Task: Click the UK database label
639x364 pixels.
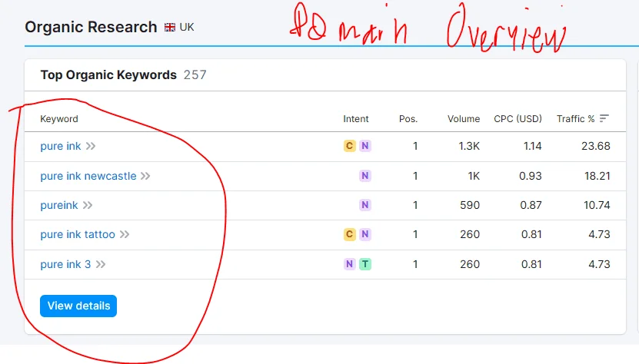Action: (187, 28)
